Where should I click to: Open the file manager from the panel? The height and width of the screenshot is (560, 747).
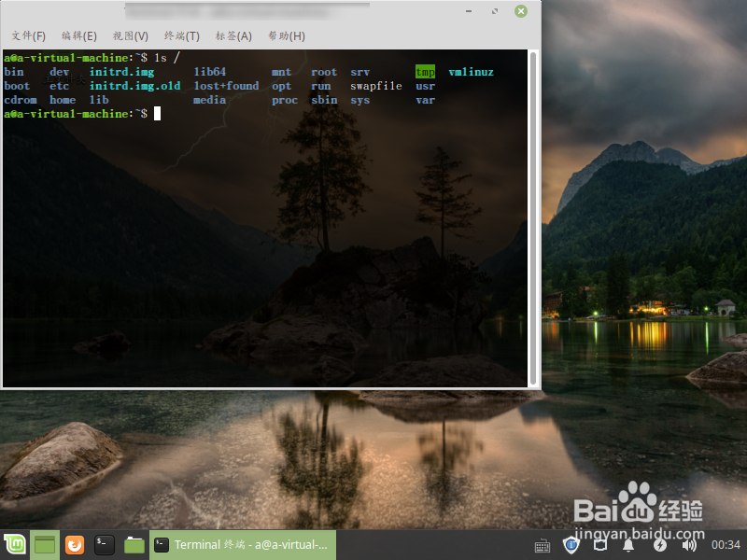(134, 545)
